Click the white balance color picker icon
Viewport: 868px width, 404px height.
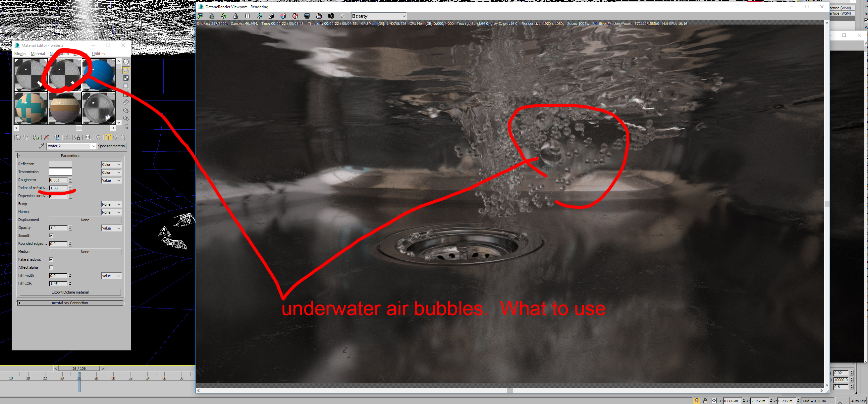tap(283, 16)
